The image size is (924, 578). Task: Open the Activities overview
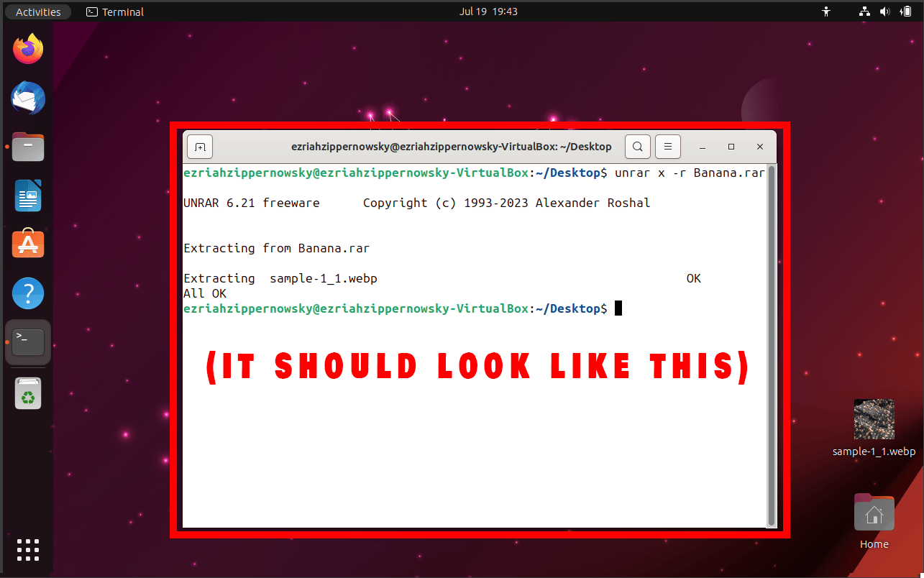[x=37, y=11]
